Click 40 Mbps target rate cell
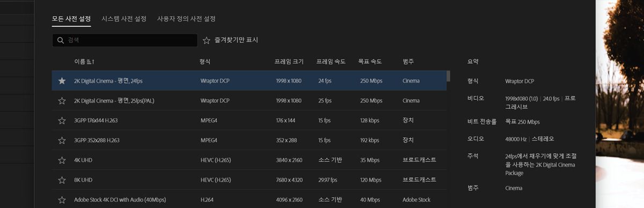The width and height of the screenshot is (644, 208). click(370, 200)
